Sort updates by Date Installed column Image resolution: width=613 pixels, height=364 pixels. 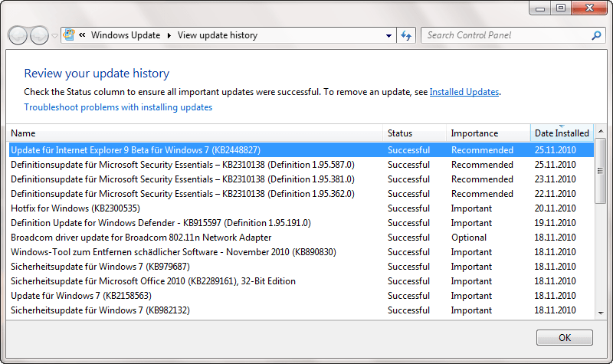click(x=562, y=133)
